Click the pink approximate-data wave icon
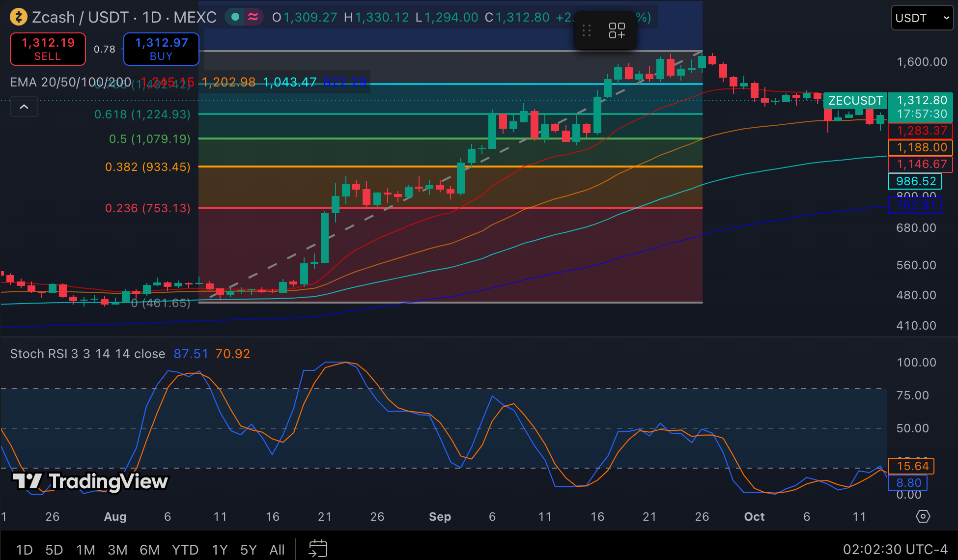Screen dimensions: 958x560 253,17
